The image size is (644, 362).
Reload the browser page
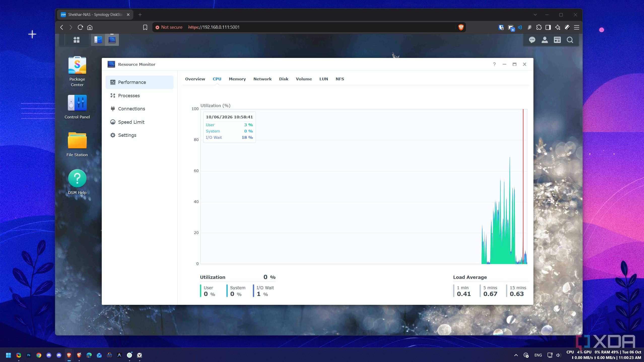click(x=80, y=27)
